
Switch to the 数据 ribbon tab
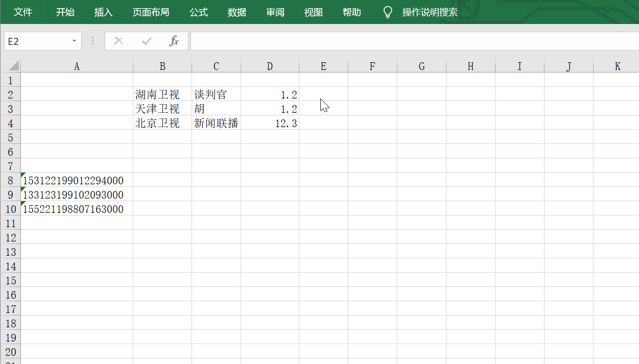237,12
